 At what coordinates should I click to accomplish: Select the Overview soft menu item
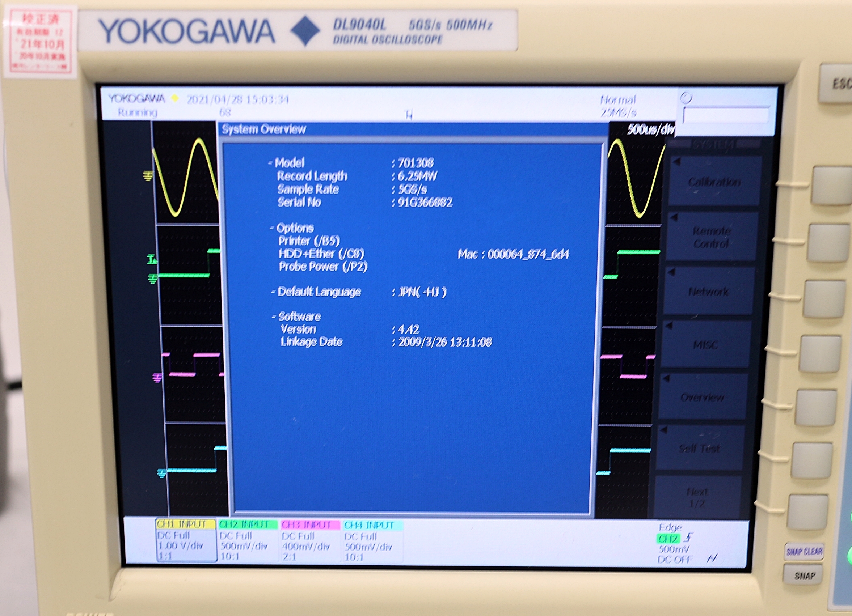coord(702,396)
